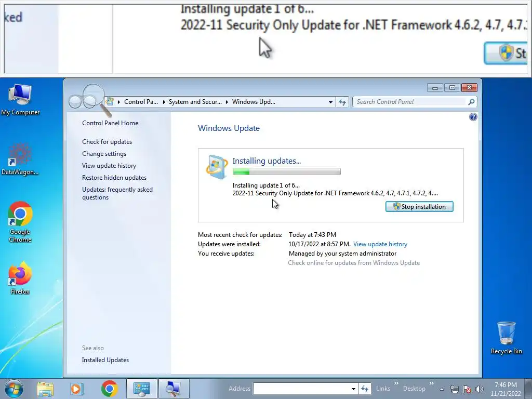The image size is (532, 399).
Task: Click Check for updates
Action: click(x=107, y=142)
